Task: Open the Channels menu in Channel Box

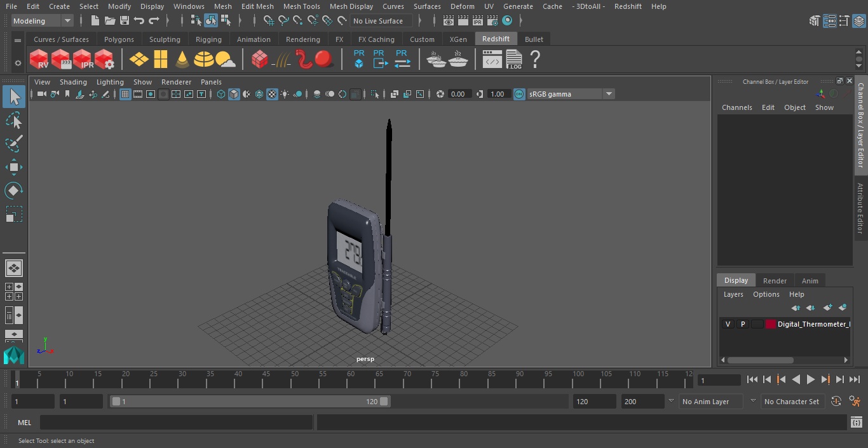Action: click(736, 107)
